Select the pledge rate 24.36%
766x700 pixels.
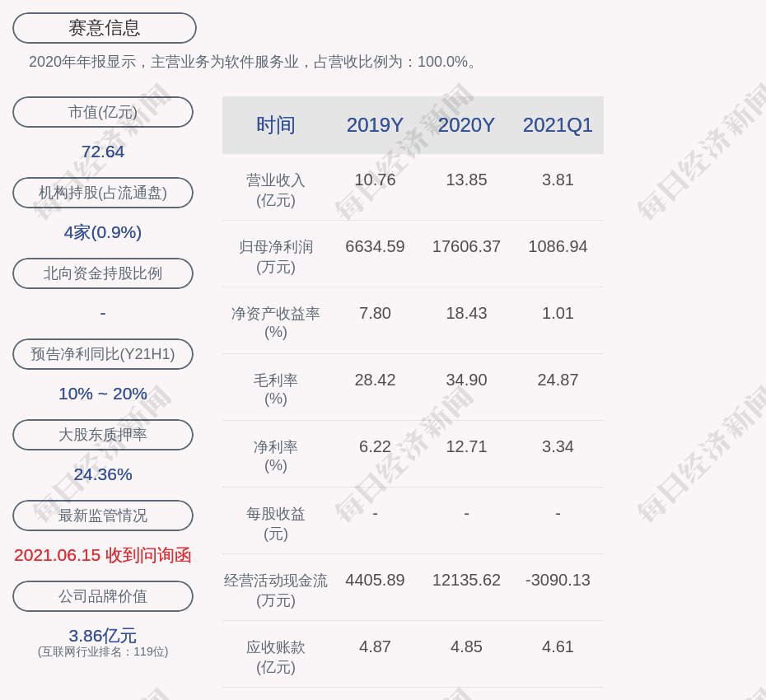pos(103,474)
